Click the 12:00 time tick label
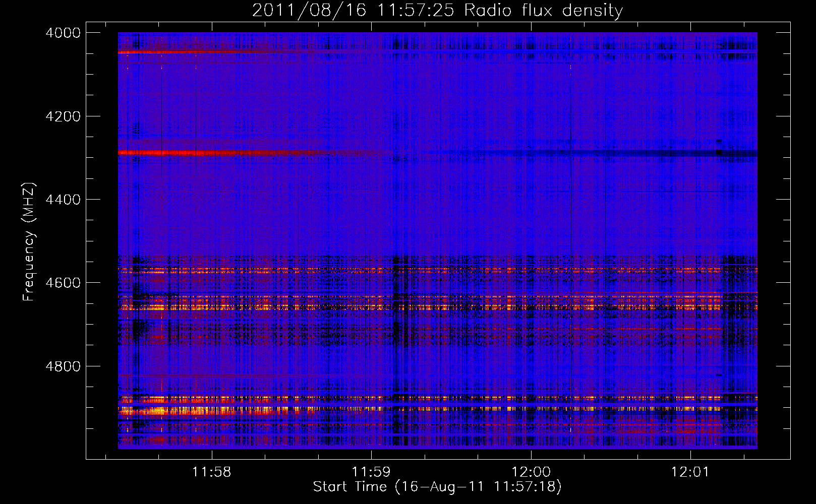816x504 pixels. 531,472
